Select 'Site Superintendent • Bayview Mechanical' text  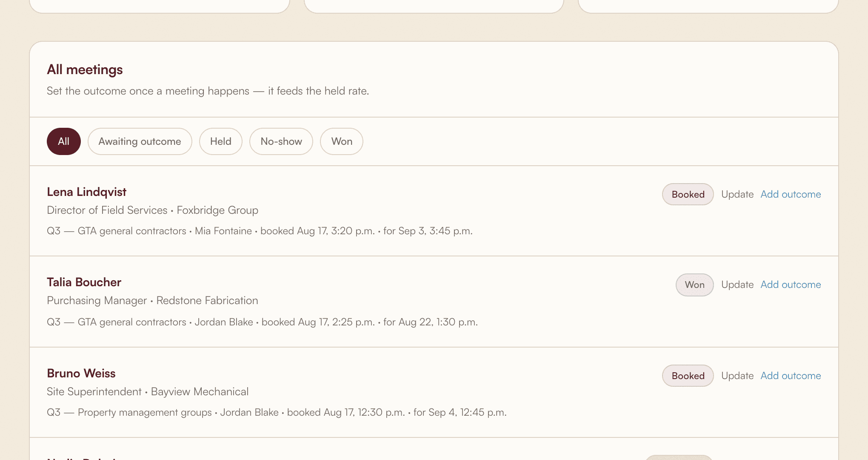coord(148,392)
